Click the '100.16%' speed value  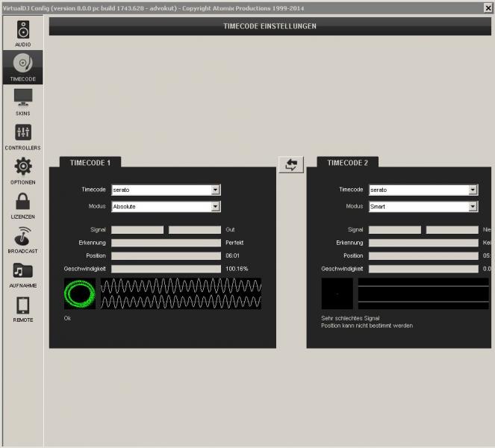click(237, 269)
